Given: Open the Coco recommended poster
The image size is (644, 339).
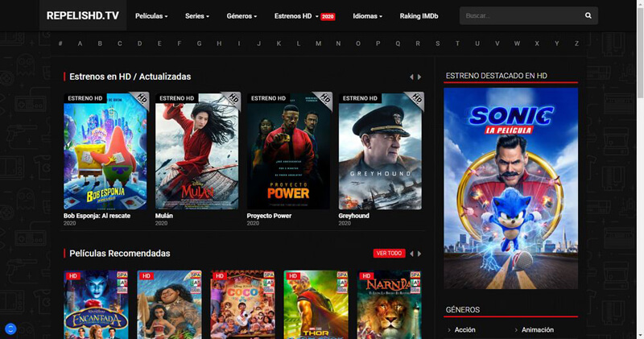Looking at the screenshot, I should click(x=242, y=304).
